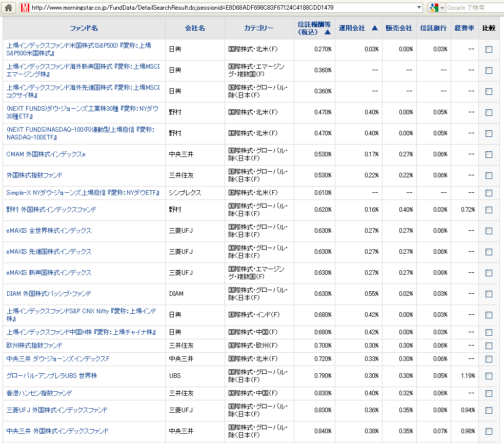Click sort arrow beside 信託報酬等(税込) header
Screen dimensions: 504x444
coord(328,32)
